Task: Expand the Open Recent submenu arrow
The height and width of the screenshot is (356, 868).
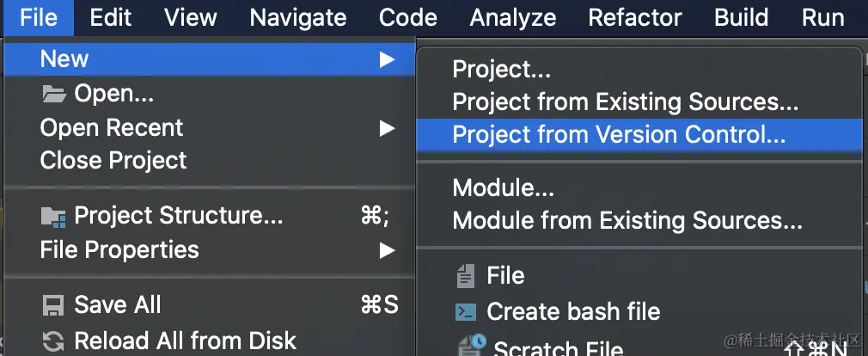Action: [x=387, y=128]
